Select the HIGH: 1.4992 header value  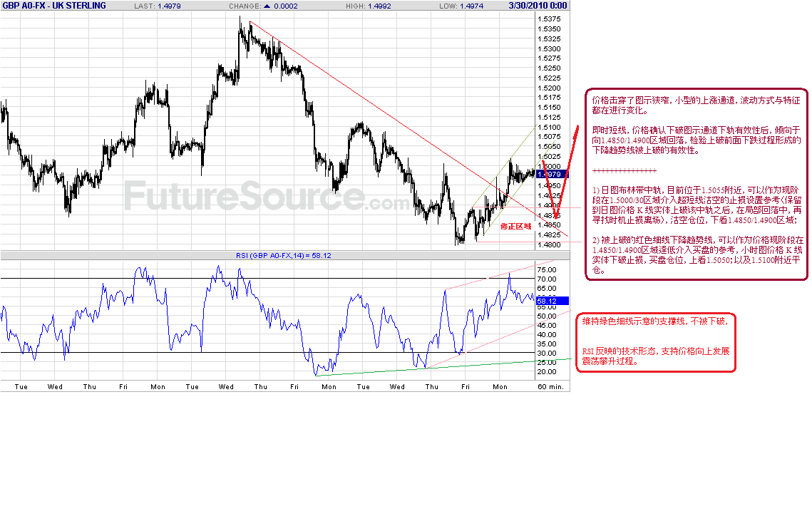tap(369, 6)
